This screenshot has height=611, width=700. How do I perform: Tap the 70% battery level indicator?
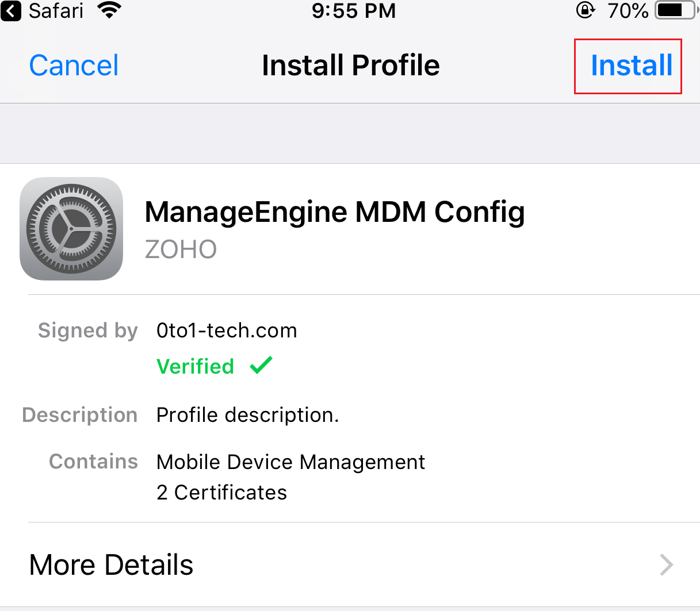[x=628, y=10]
